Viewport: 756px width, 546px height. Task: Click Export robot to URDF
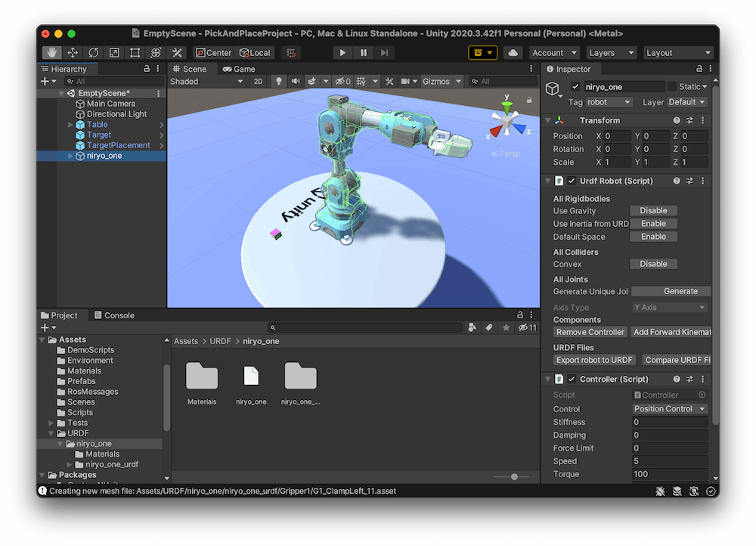594,360
